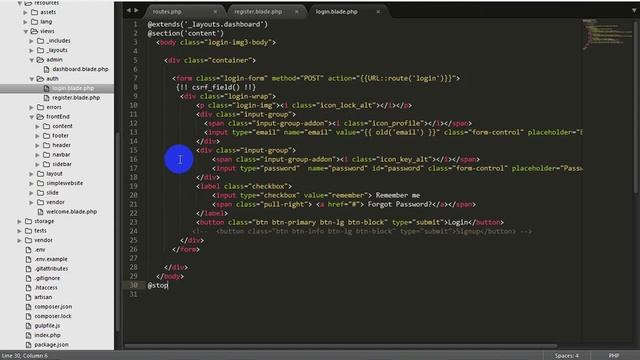Viewport: 640px width, 360px height.
Task: Open the .env.example file
Action: coord(51,259)
